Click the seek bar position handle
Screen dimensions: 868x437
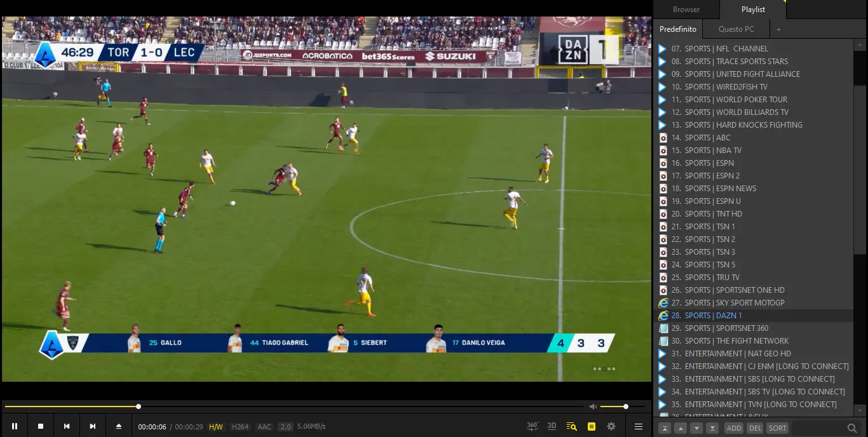pos(139,407)
